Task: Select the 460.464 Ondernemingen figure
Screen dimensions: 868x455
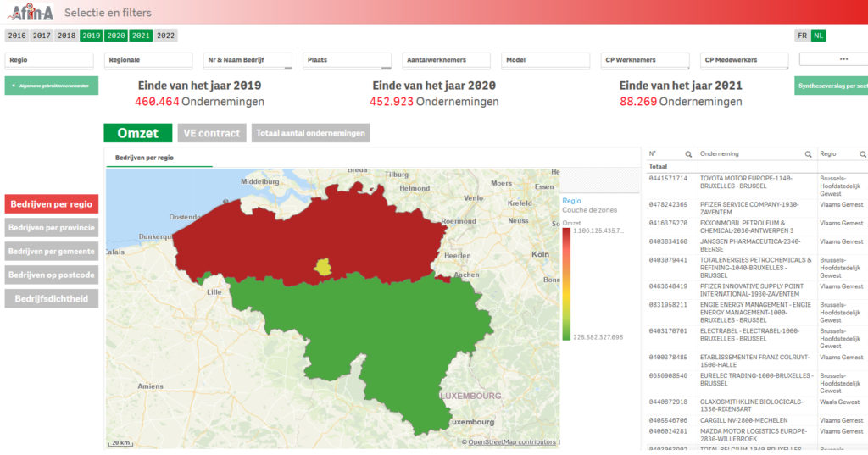Action: pyautogui.click(x=199, y=102)
